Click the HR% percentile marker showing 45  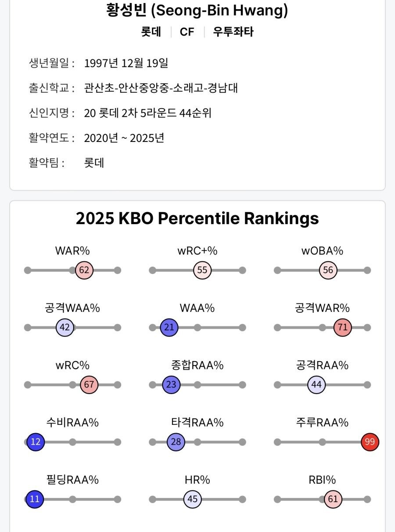pyautogui.click(x=193, y=499)
